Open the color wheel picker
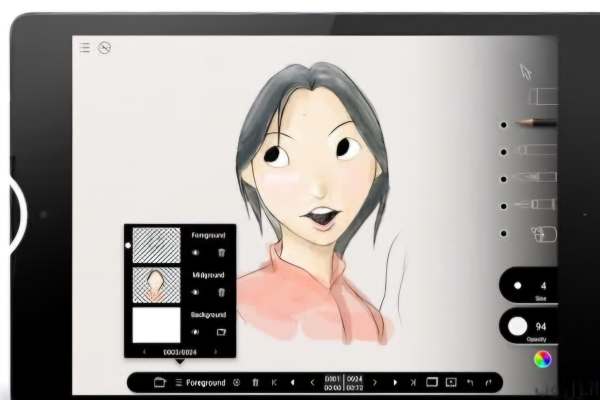 pos(543,359)
